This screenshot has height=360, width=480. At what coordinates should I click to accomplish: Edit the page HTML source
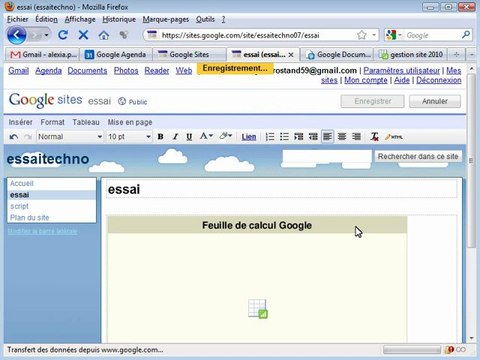coord(394,137)
